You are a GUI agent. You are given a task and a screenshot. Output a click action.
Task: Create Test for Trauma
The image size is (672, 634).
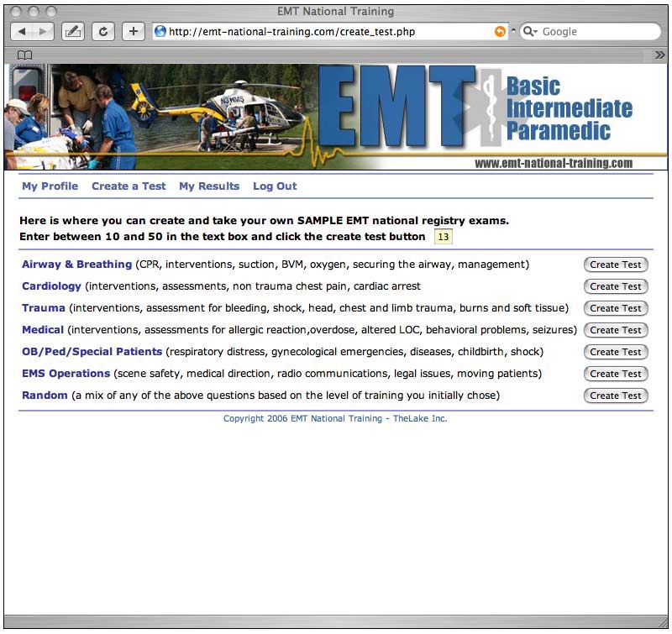[x=616, y=308]
